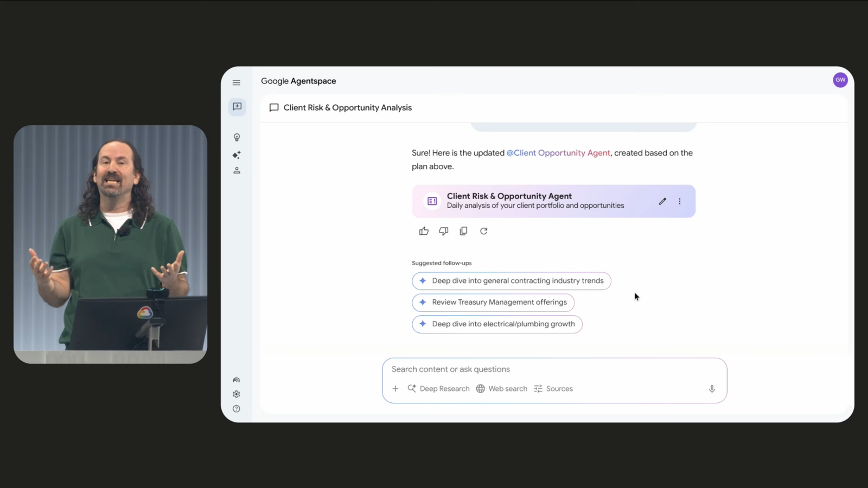Select 'Review Treasury Management offerings' suggestion

(x=493, y=303)
